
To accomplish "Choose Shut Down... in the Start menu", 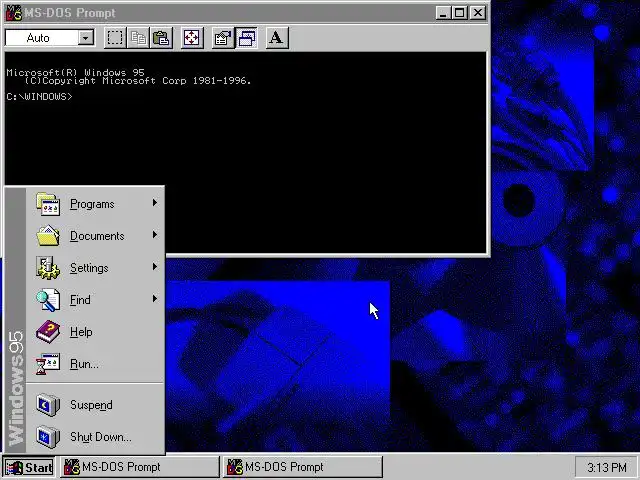I will coord(96,437).
